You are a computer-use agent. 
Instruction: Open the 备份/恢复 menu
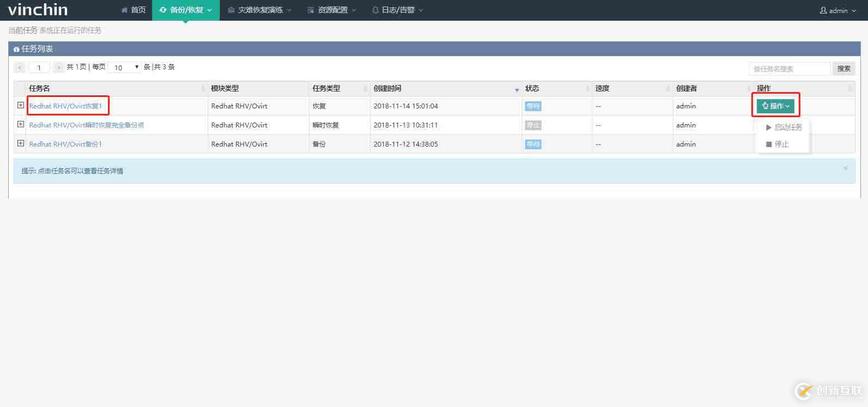tap(185, 10)
